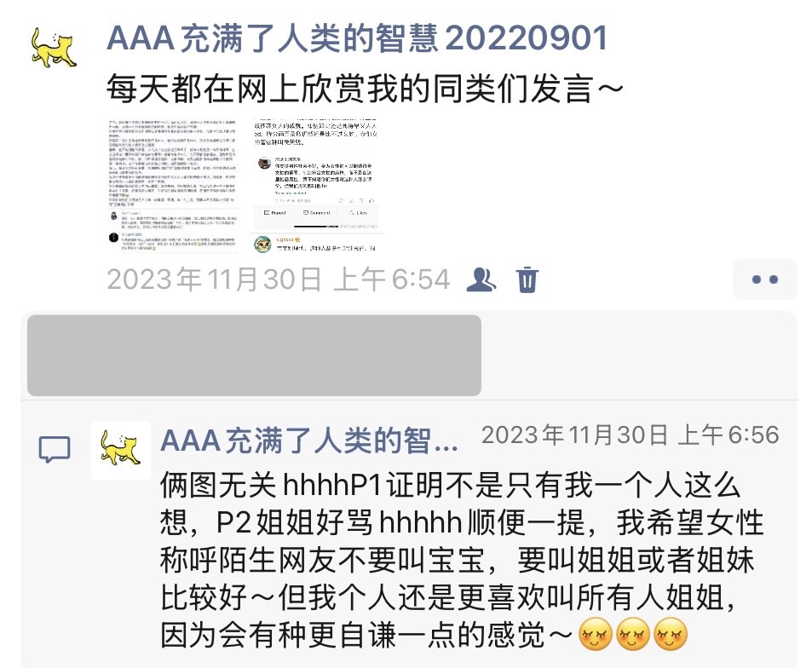Screen dimensions: 812x668
Task: Open the right screenshot thumbnail
Action: point(316,187)
